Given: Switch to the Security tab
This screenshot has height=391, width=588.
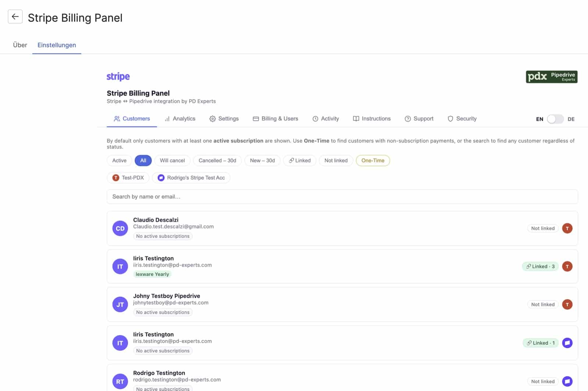Looking at the screenshot, I should (x=462, y=119).
